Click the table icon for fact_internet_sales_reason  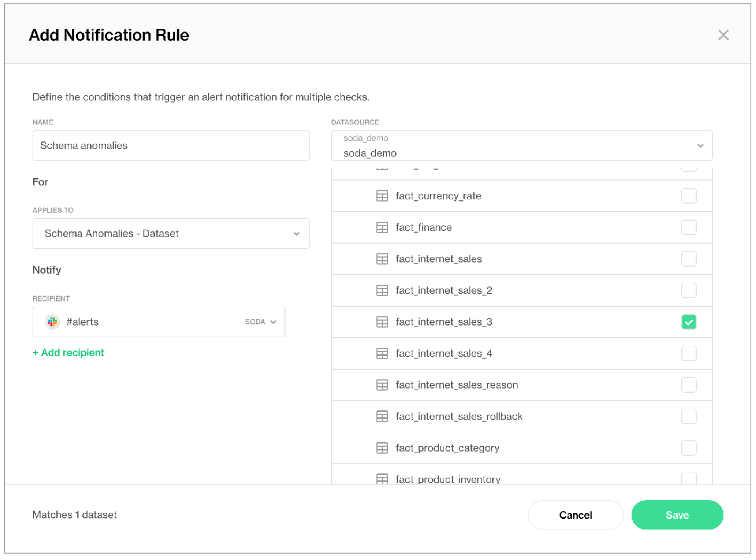tap(382, 385)
